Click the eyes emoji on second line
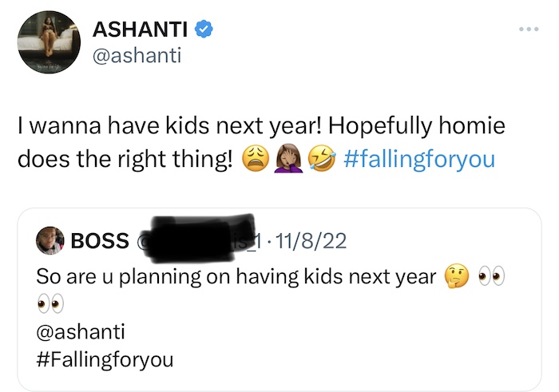Viewport: 559px width, 392px height. tap(50, 303)
